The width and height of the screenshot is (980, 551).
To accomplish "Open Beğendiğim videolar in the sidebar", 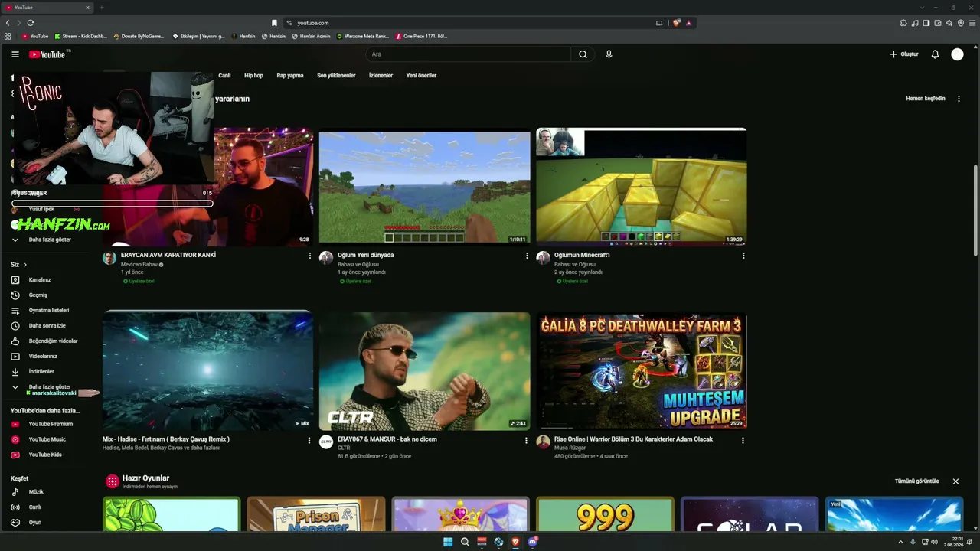I will tap(54, 341).
